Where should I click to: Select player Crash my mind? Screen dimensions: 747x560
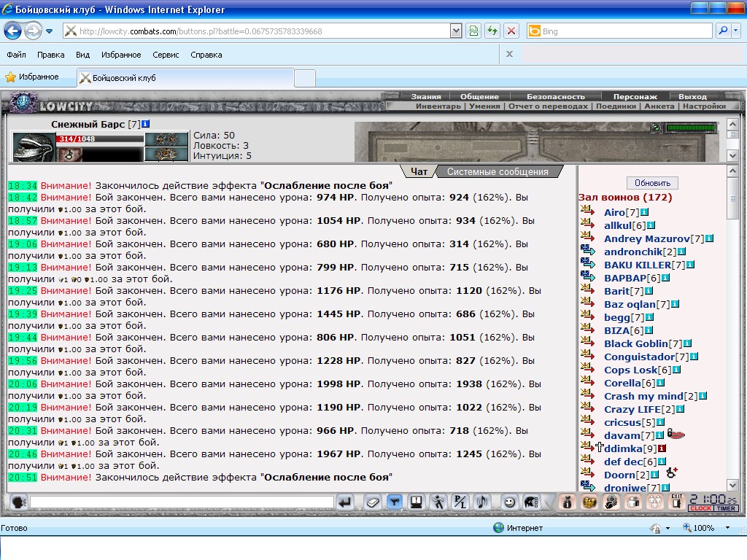point(643,396)
